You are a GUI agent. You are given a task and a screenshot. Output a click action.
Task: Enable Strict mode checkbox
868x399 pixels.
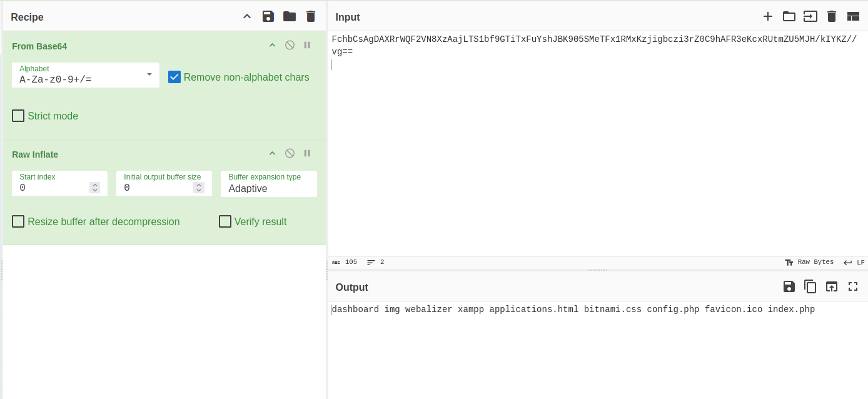(x=18, y=116)
